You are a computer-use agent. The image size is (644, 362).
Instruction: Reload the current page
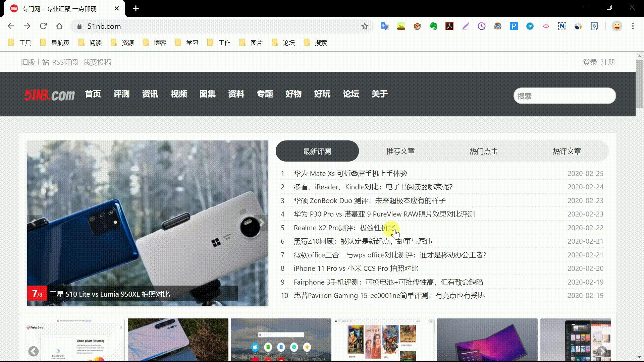click(44, 26)
